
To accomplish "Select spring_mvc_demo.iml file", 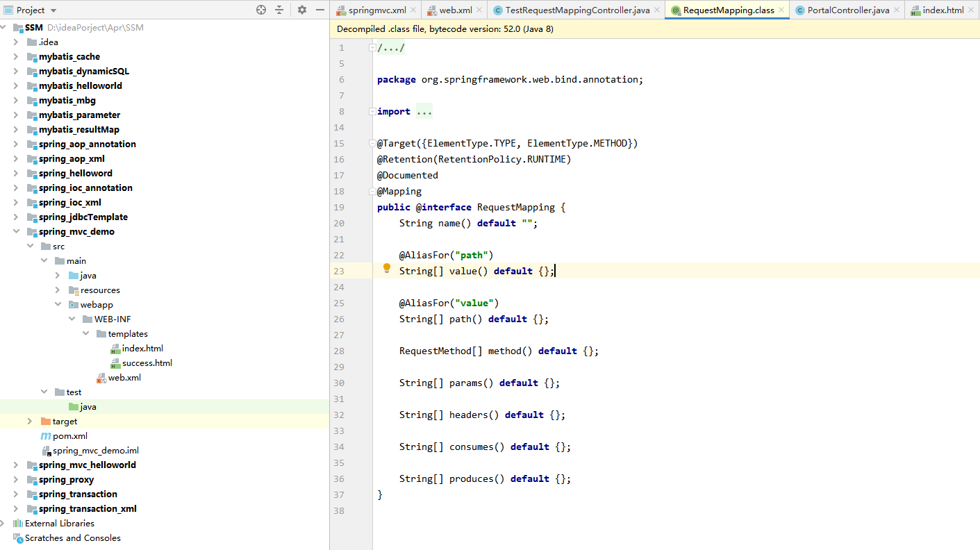I will tap(96, 451).
